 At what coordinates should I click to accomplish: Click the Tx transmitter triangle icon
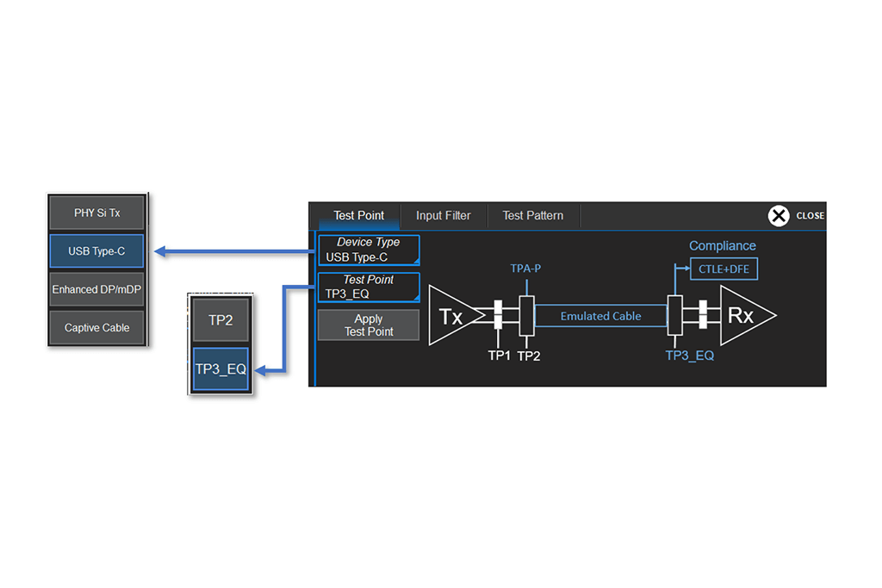coord(450,317)
